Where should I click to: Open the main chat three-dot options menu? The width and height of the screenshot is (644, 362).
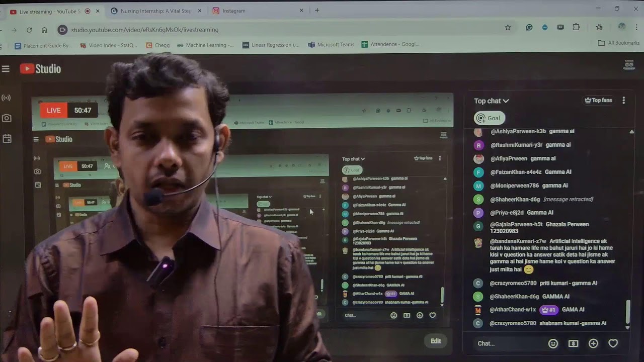click(x=624, y=101)
